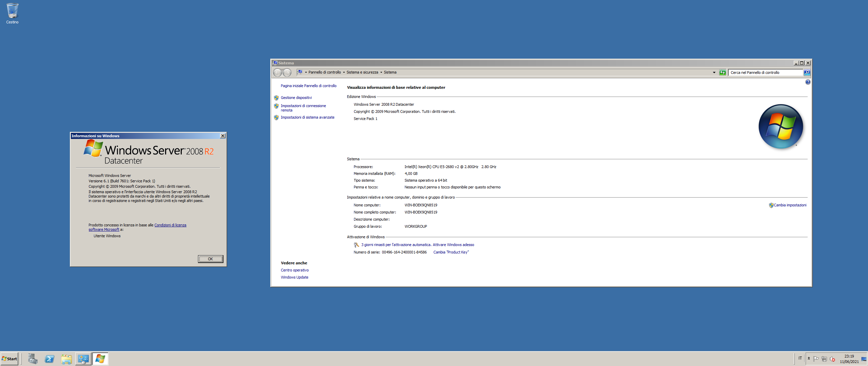Screen dimensions: 868x366
Task: Click the Sistema window title bar icon
Action: [275, 63]
